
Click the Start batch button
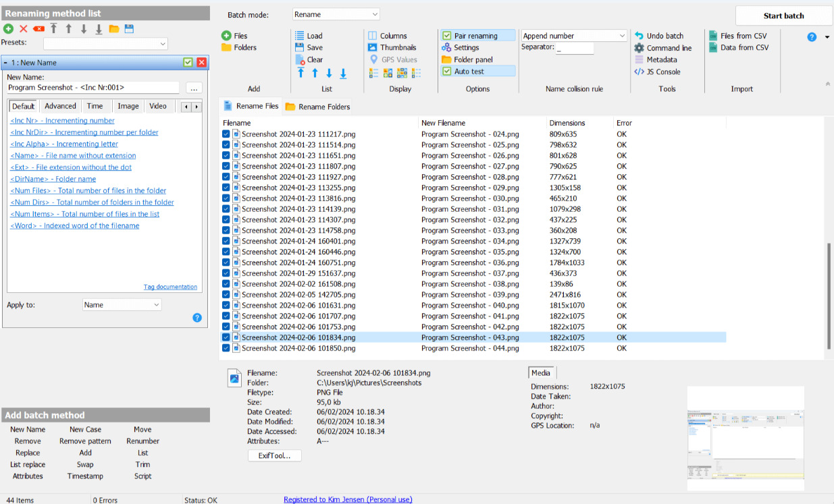[783, 16]
